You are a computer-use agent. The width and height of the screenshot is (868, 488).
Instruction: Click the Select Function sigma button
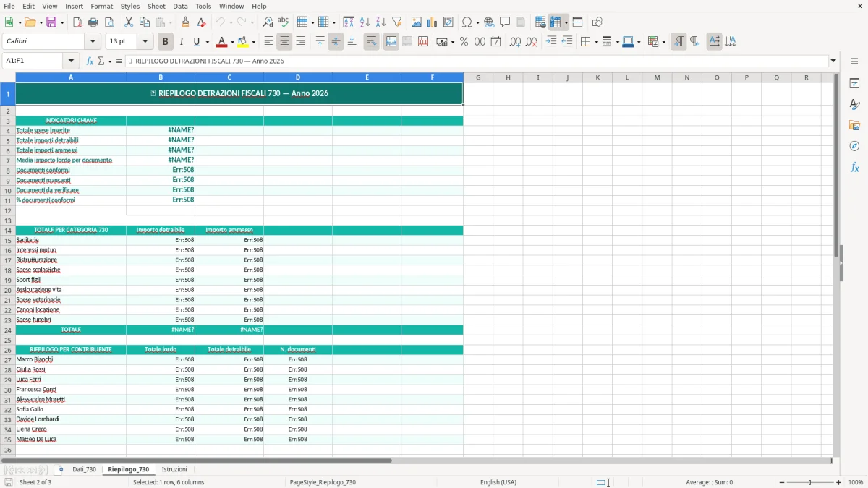coord(101,61)
